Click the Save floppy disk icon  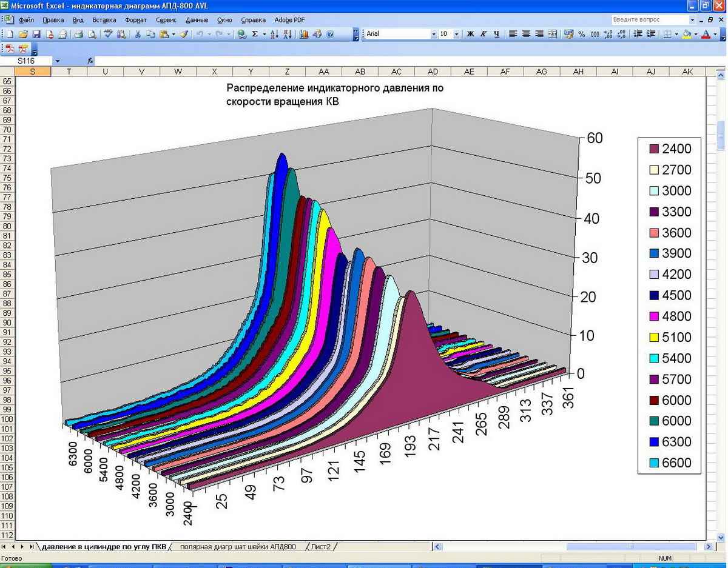[x=36, y=35]
